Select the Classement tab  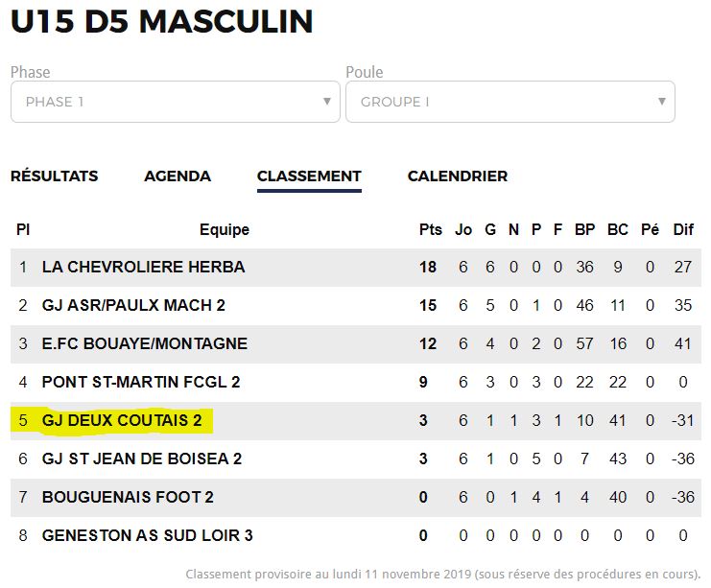pos(309,176)
